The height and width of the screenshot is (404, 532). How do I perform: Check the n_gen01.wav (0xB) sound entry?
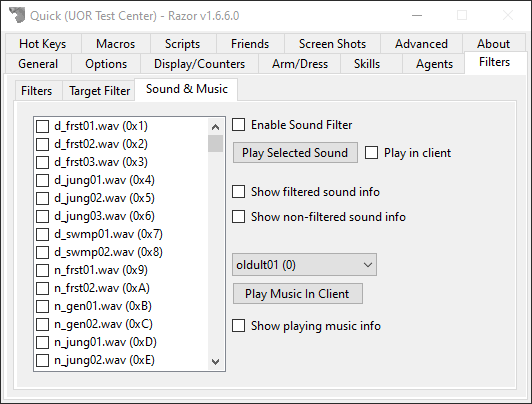tap(42, 306)
